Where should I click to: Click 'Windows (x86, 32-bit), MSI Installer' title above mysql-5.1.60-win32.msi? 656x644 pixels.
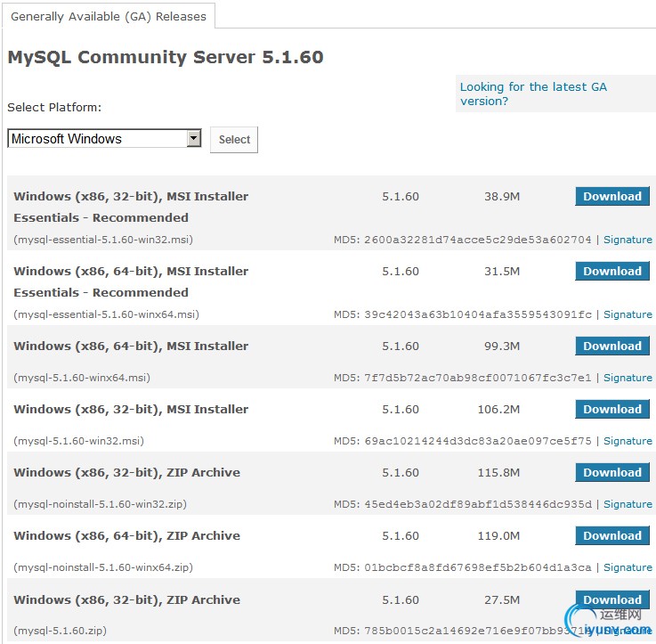coord(131,410)
